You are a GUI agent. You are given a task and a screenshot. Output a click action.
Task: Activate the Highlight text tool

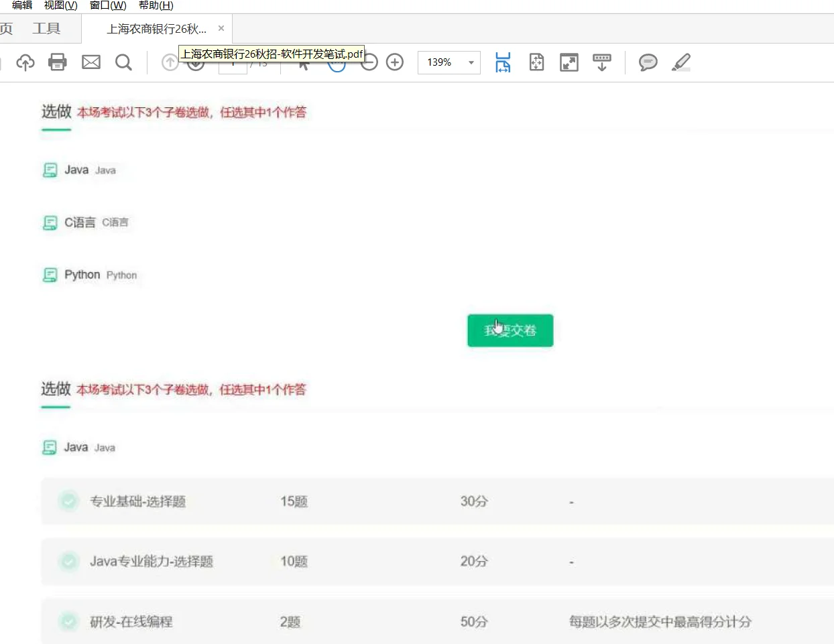click(x=680, y=62)
